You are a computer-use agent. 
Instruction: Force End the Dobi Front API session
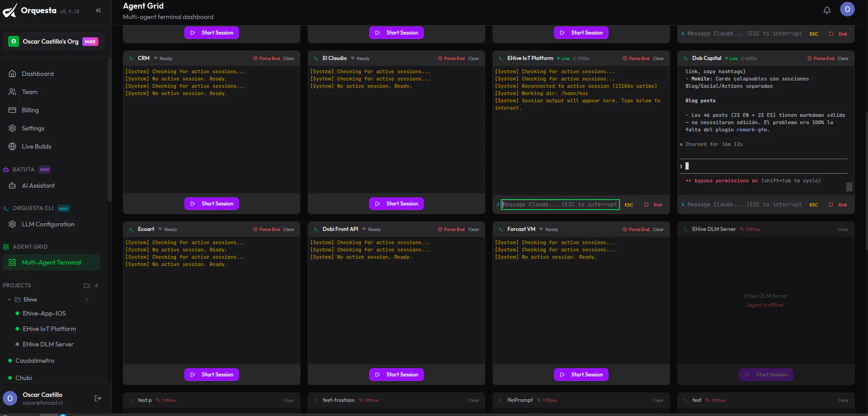click(451, 229)
